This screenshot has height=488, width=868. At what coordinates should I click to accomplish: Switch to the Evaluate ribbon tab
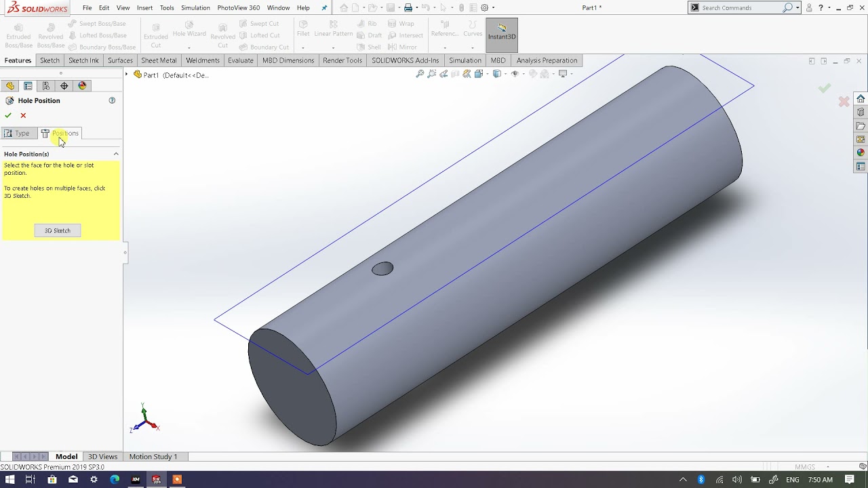coord(241,60)
